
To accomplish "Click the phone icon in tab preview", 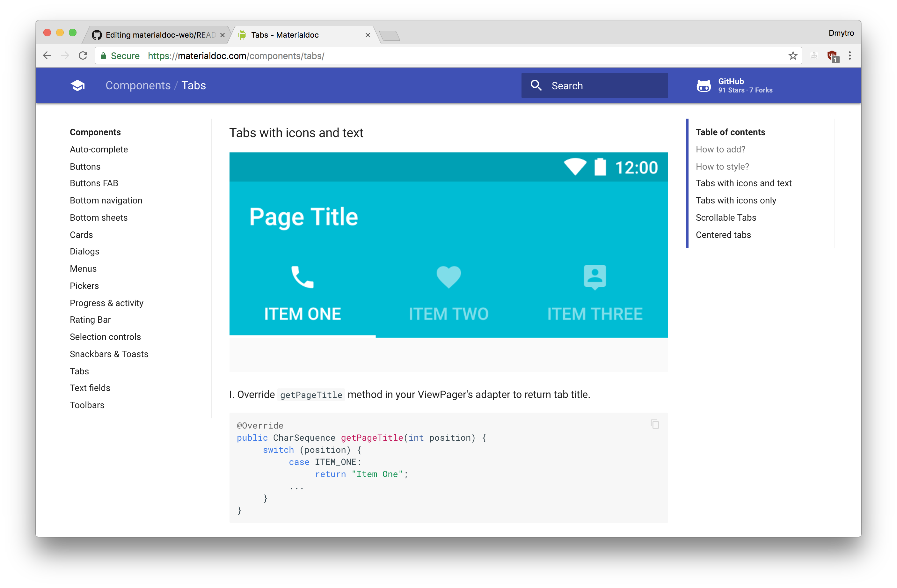I will 302,277.
